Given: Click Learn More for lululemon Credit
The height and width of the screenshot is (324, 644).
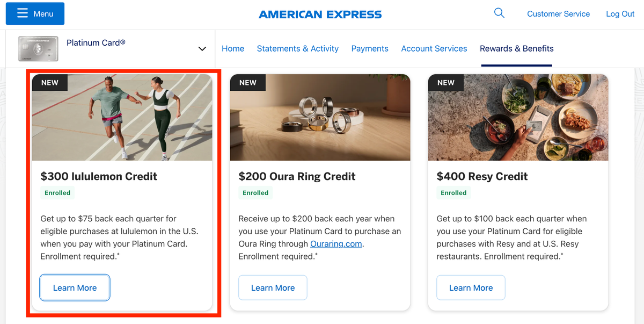Looking at the screenshot, I should pyautogui.click(x=75, y=288).
